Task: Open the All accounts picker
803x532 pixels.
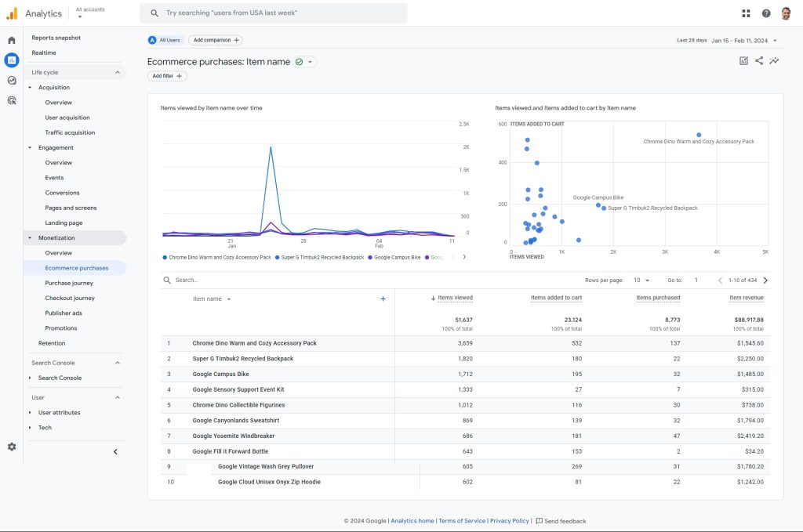Action: 90,13
